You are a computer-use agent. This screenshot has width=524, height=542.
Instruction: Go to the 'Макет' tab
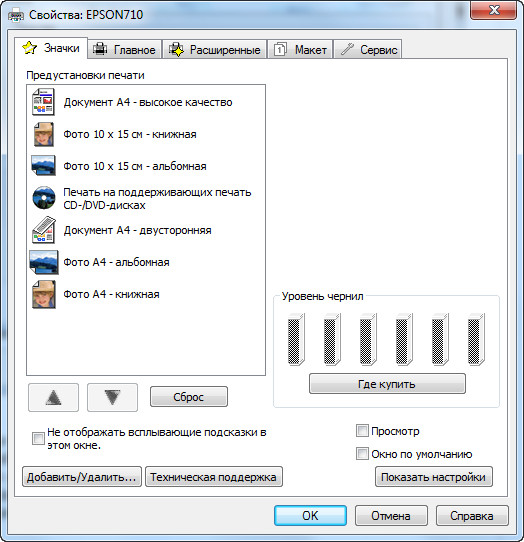tap(300, 49)
